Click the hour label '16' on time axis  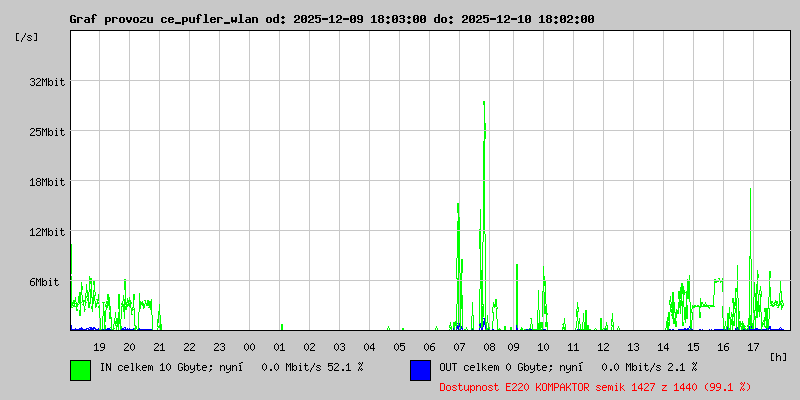(x=723, y=347)
